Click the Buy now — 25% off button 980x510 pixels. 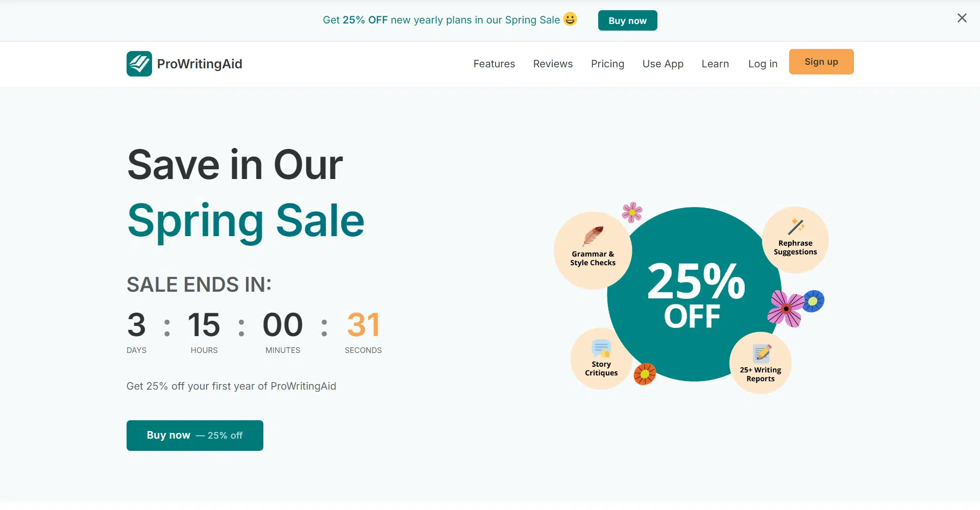point(194,436)
